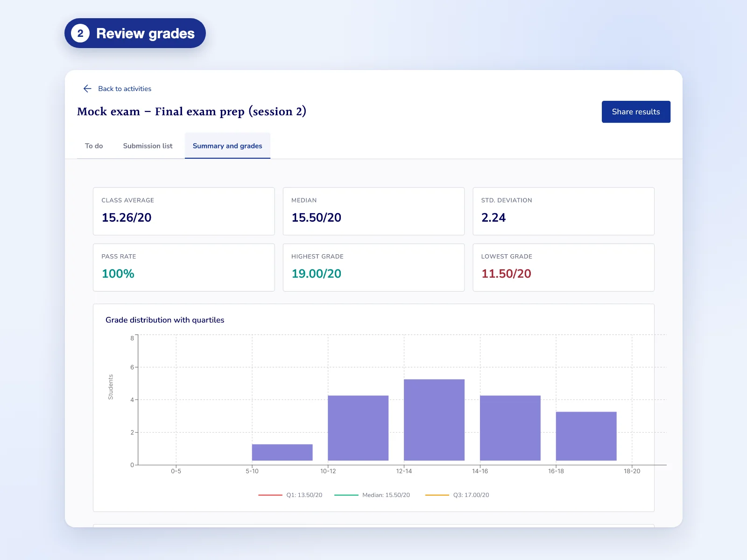Click the Grade distribution with quartiles heading
Viewport: 747px width, 560px height.
[165, 320]
